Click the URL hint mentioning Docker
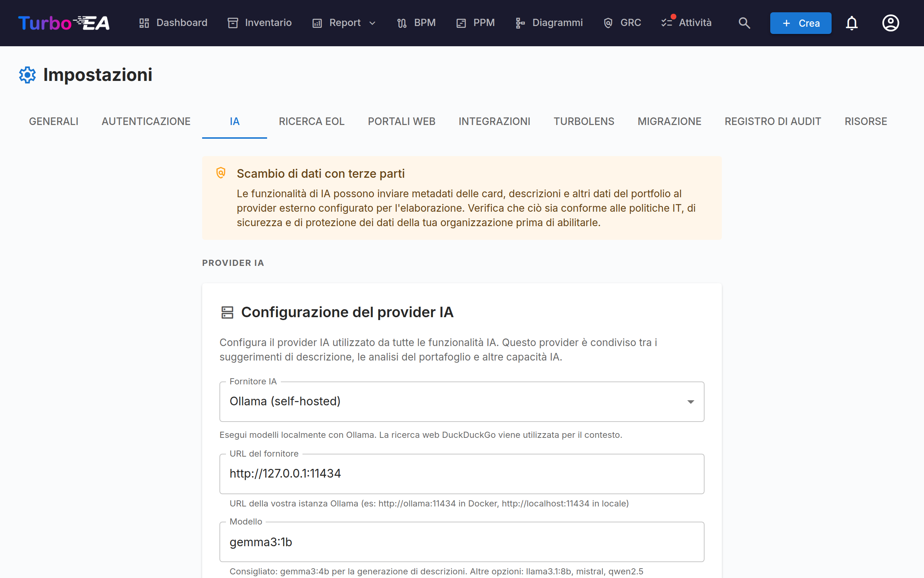The height and width of the screenshot is (578, 924). point(429,504)
